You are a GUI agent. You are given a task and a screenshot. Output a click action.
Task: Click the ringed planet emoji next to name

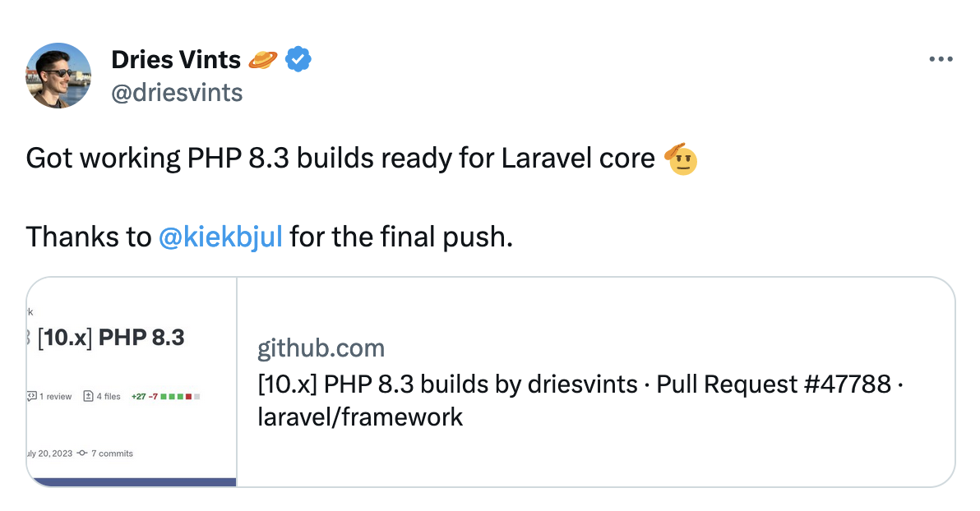(262, 60)
